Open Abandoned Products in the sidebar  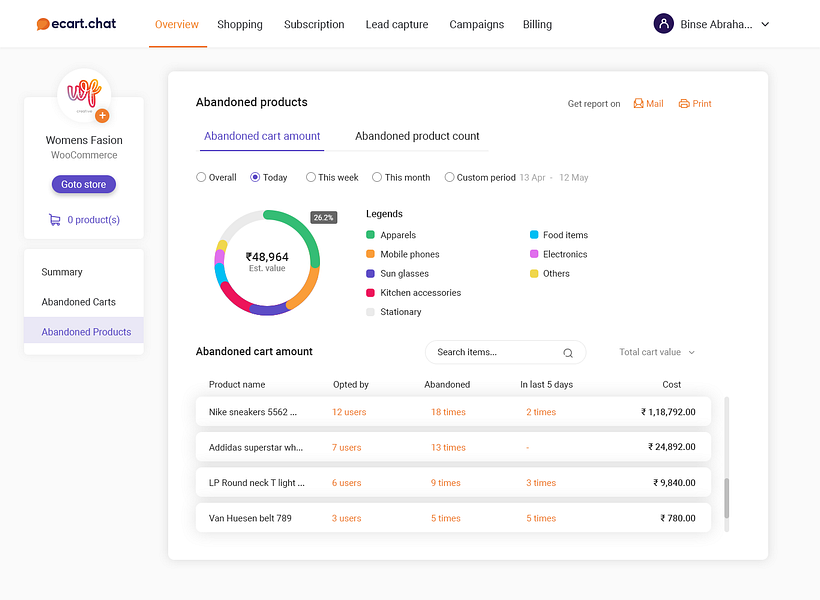click(x=84, y=332)
